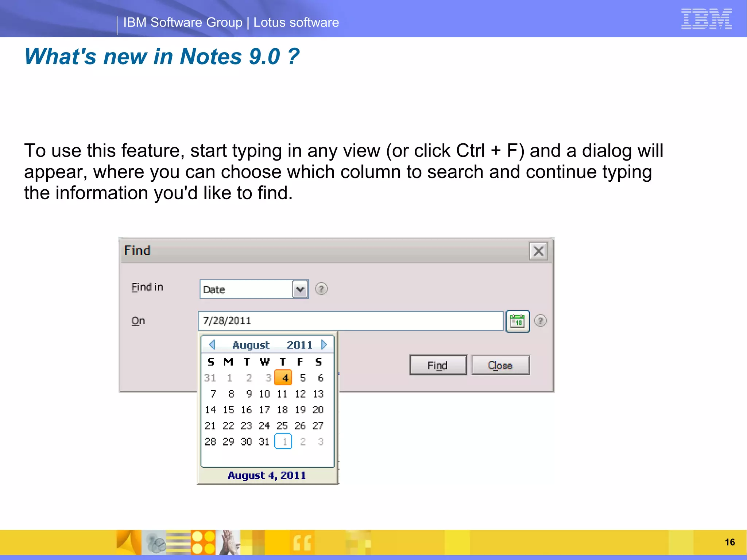Click the IBM logo in header
Image resolution: width=747 pixels, height=560 pixels.
tap(707, 19)
